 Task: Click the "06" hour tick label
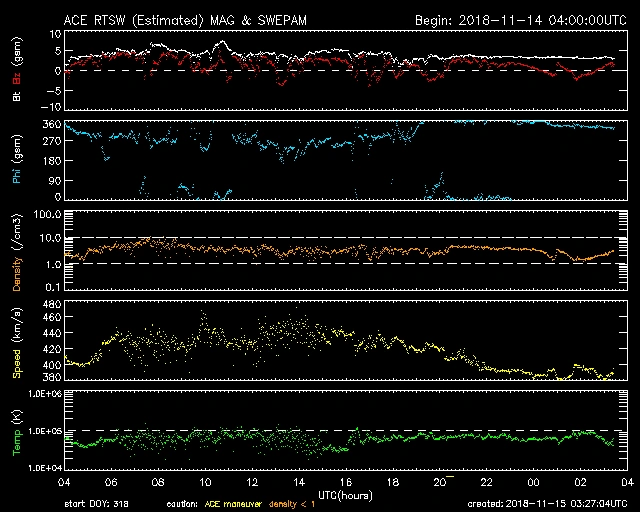[111, 482]
